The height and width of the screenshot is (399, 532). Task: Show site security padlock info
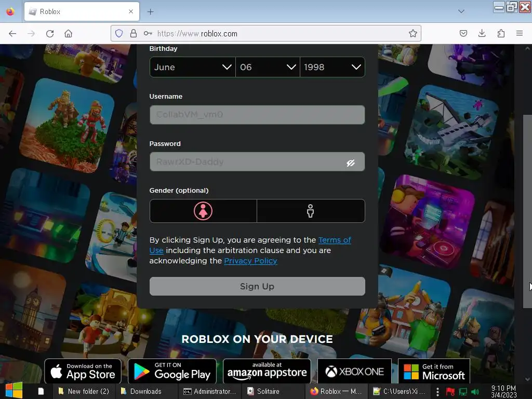(134, 33)
